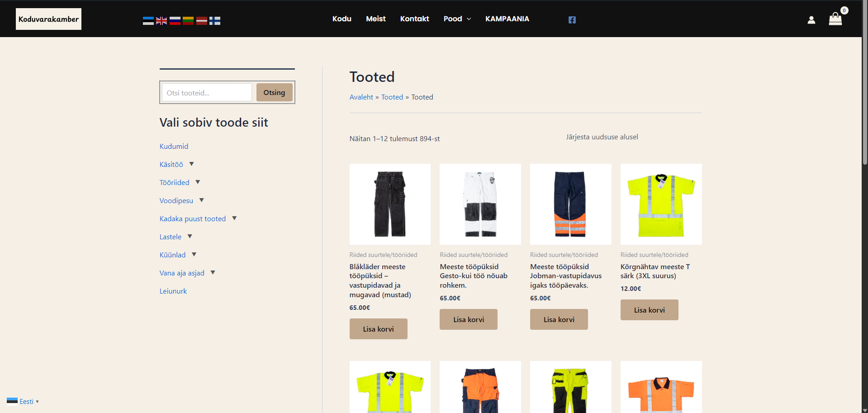This screenshot has width=868, height=413.
Task: Add Blåkläder trousers with Lisa korvi
Action: 379,329
